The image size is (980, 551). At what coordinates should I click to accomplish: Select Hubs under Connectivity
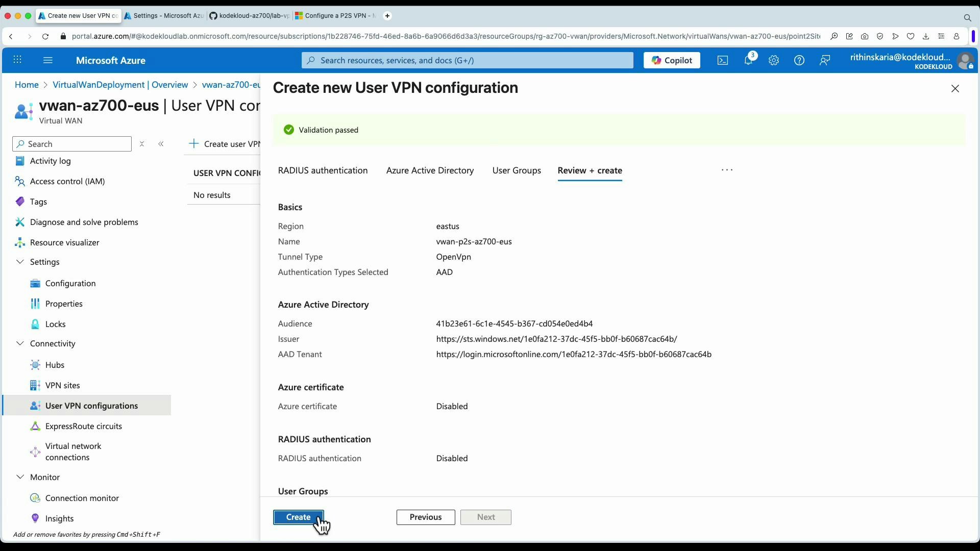point(55,365)
